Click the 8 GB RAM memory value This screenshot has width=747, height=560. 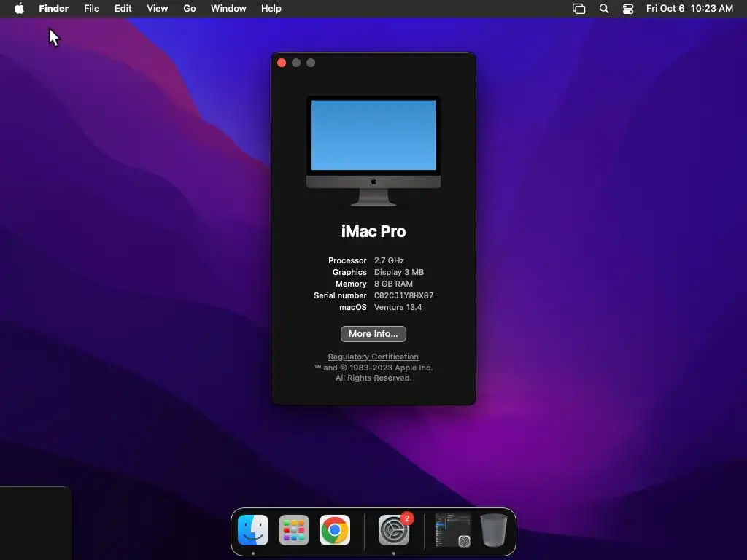click(393, 284)
